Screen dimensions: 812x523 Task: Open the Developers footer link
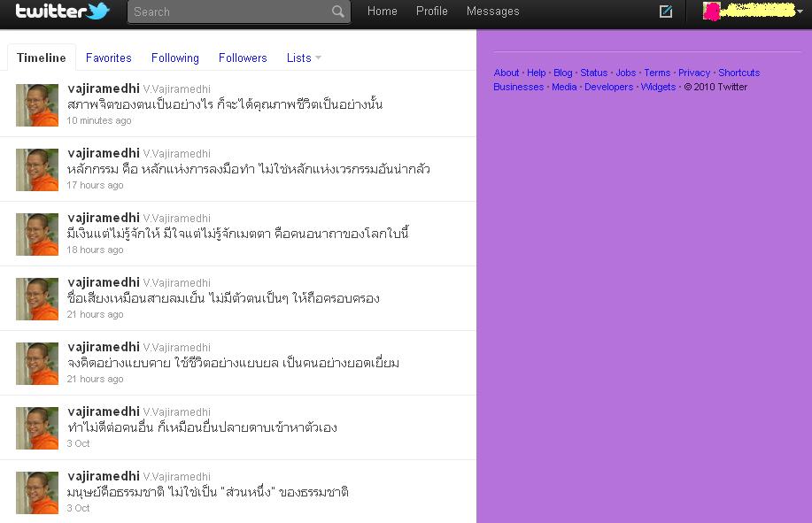pos(608,87)
